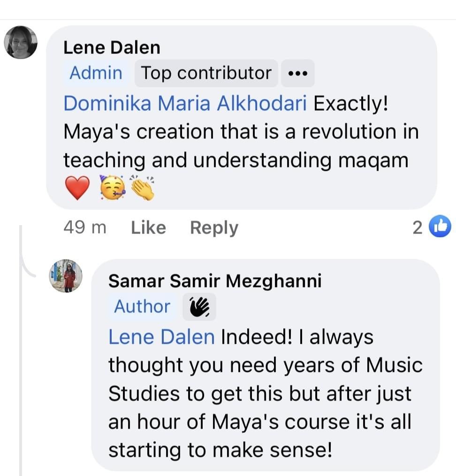Click the 49 m timestamp

click(85, 228)
